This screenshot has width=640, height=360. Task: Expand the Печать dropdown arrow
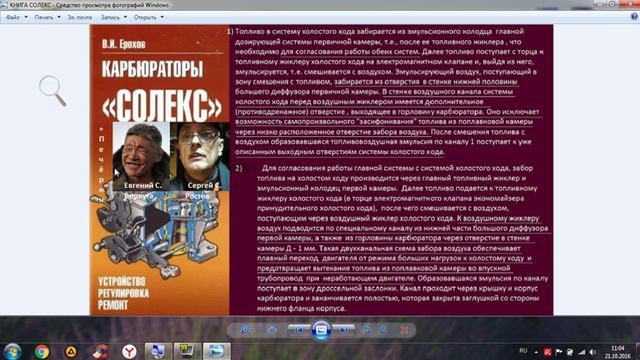click(59, 18)
